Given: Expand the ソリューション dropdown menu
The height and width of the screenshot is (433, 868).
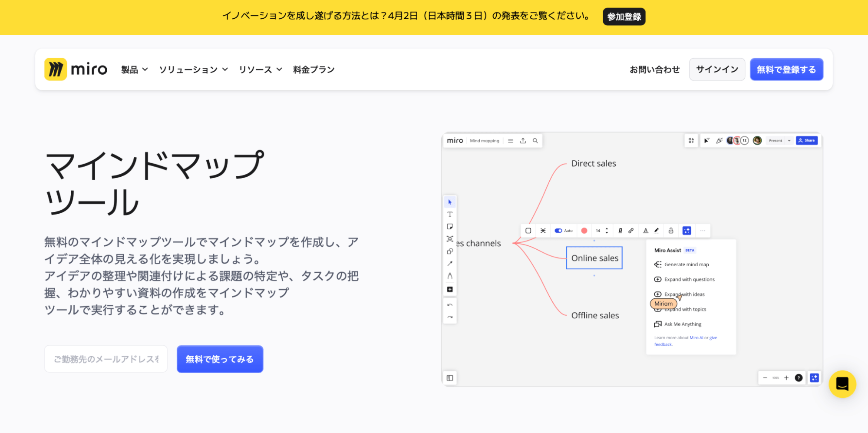Looking at the screenshot, I should [x=193, y=69].
